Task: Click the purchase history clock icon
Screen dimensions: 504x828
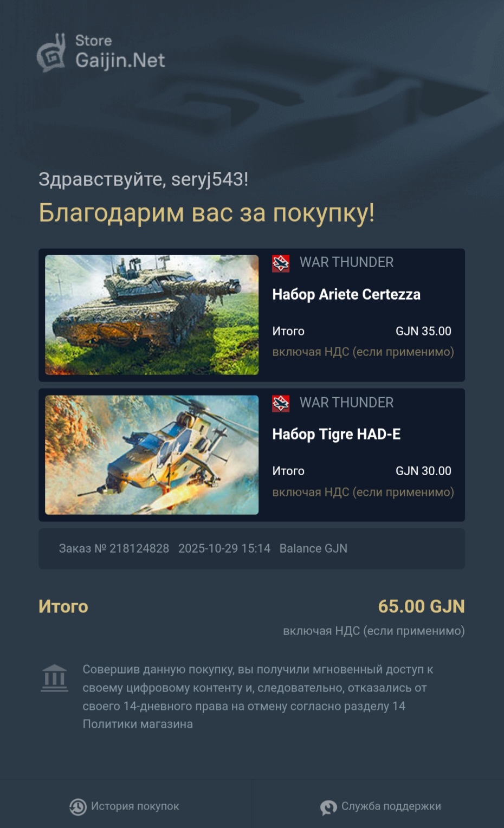Action: (x=78, y=807)
